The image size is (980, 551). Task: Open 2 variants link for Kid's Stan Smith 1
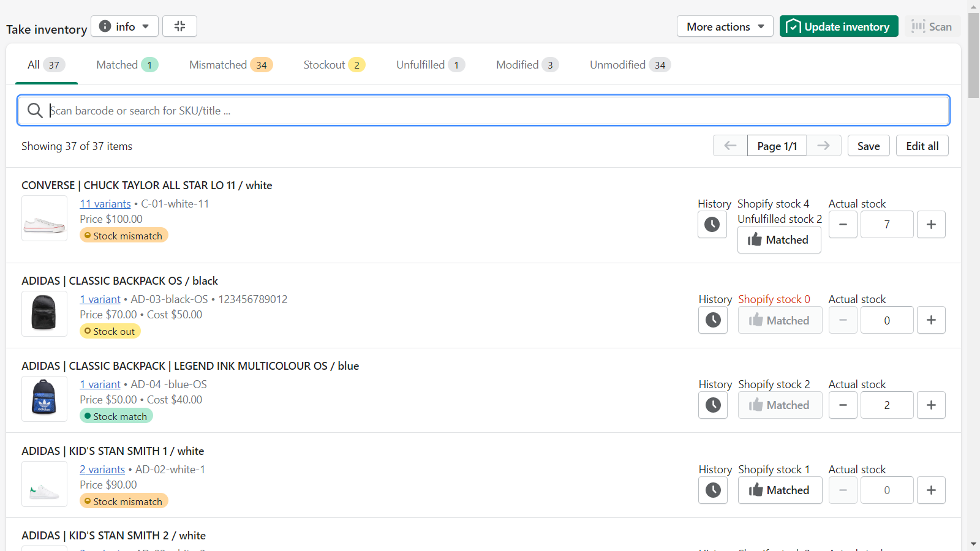(x=102, y=470)
